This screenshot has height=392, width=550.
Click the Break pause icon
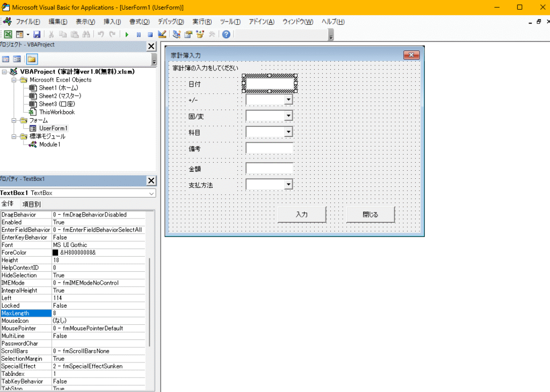pos(139,34)
